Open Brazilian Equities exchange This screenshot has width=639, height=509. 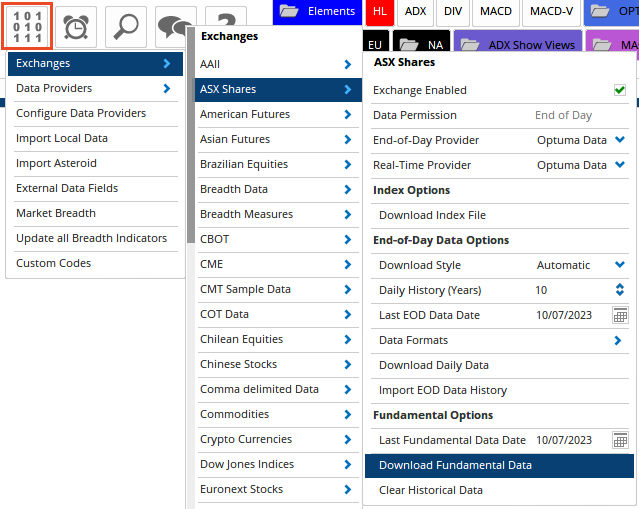point(278,165)
